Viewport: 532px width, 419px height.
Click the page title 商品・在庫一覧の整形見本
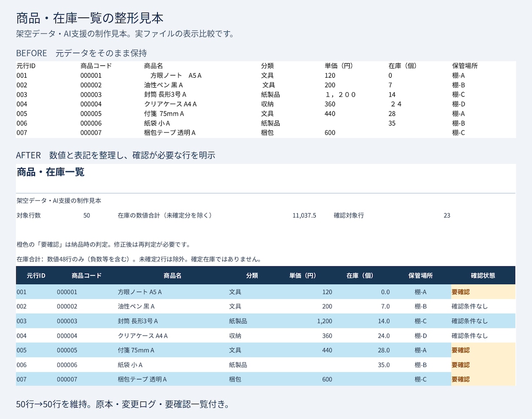[x=90, y=18]
